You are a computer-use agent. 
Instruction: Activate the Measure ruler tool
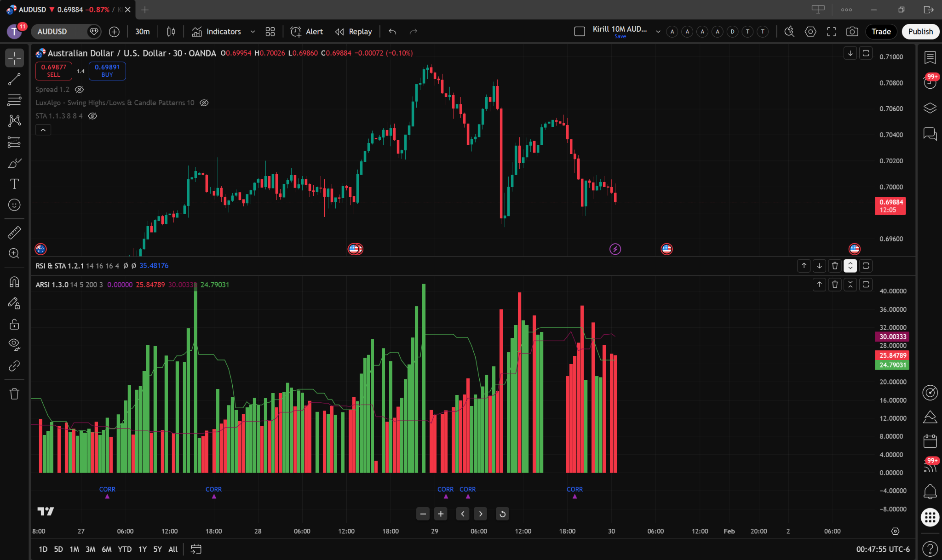click(x=14, y=233)
